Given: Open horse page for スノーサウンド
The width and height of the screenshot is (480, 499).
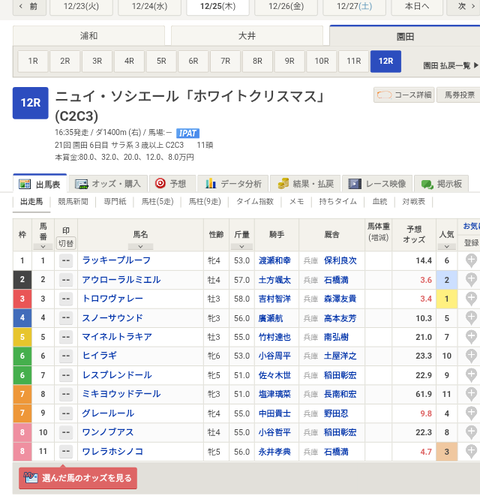Looking at the screenshot, I should (112, 318).
